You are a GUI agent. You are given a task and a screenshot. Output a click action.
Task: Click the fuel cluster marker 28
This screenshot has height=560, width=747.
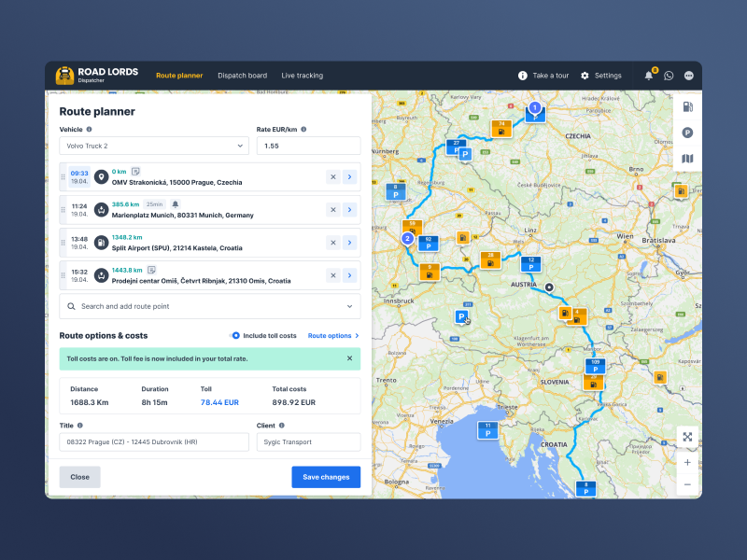490,260
